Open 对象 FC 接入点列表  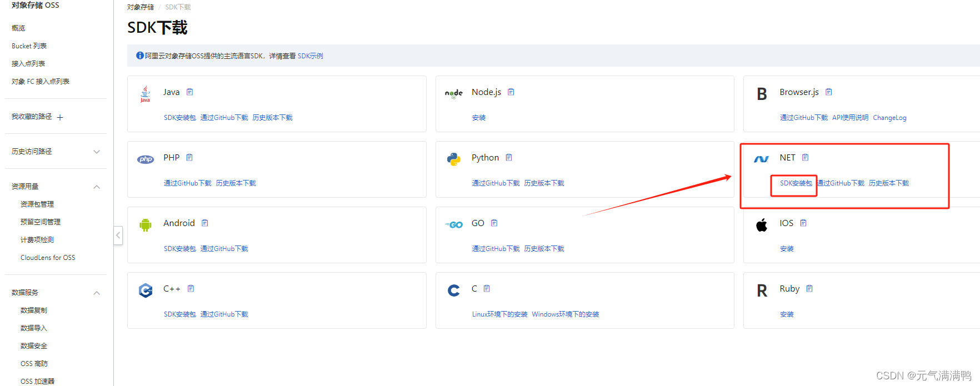coord(41,82)
